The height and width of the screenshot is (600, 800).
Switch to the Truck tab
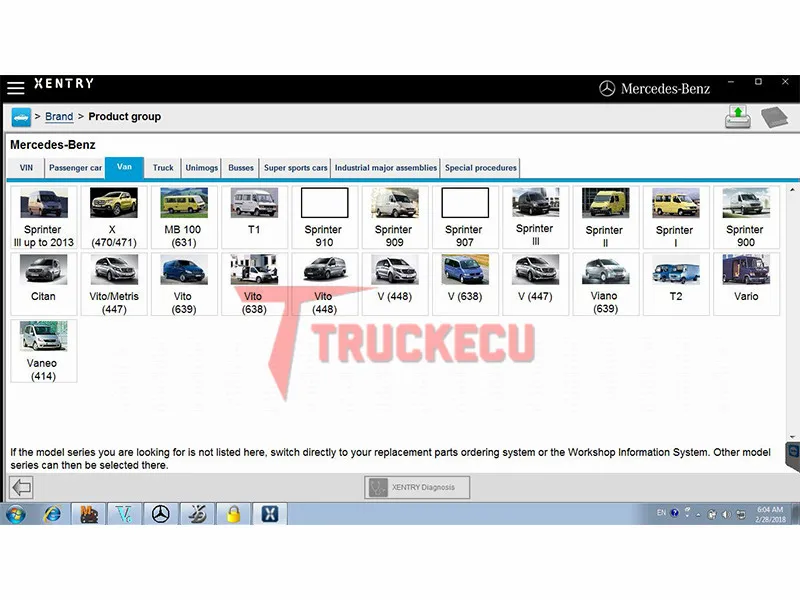tap(163, 168)
